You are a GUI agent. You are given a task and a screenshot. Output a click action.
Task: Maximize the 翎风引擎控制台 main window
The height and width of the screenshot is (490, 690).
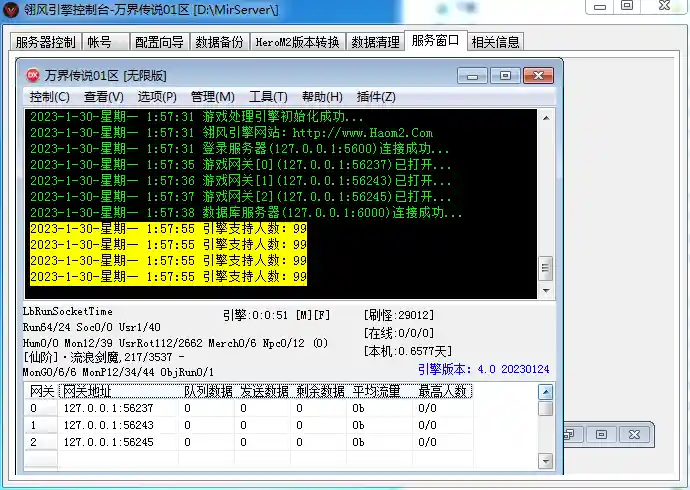click(627, 6)
